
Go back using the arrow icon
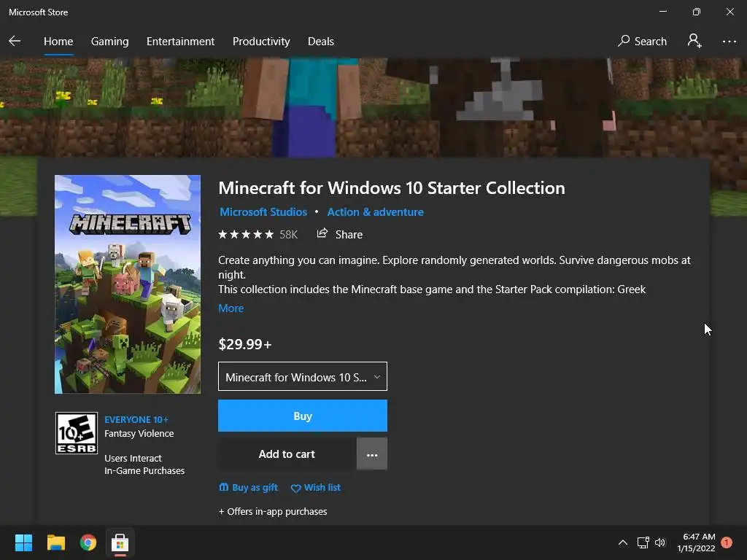[15, 41]
